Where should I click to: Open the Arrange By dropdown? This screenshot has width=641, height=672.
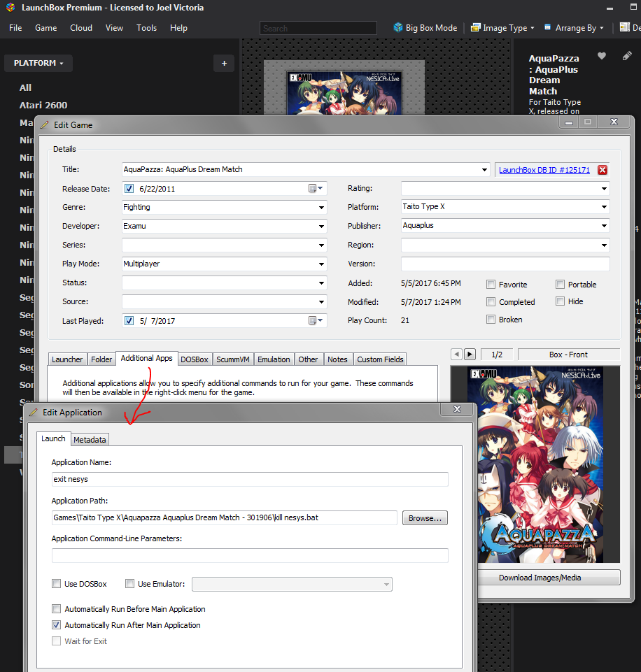[x=574, y=28]
